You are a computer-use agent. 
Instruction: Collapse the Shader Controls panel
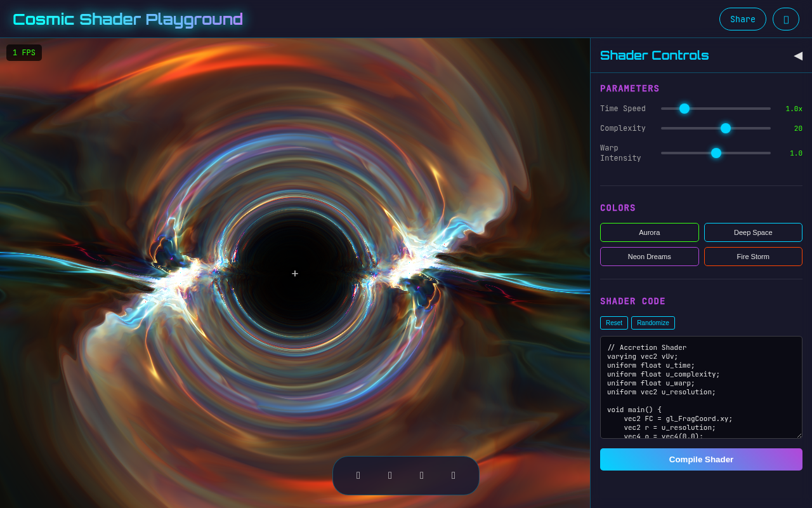[798, 56]
